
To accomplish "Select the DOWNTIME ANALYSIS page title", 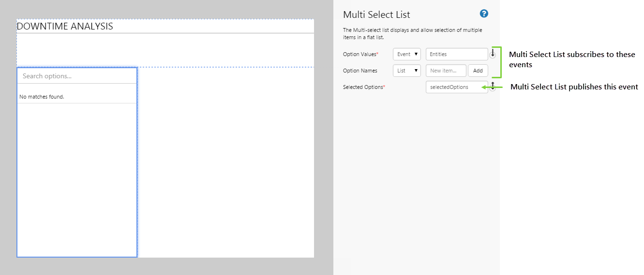I will (x=65, y=27).
